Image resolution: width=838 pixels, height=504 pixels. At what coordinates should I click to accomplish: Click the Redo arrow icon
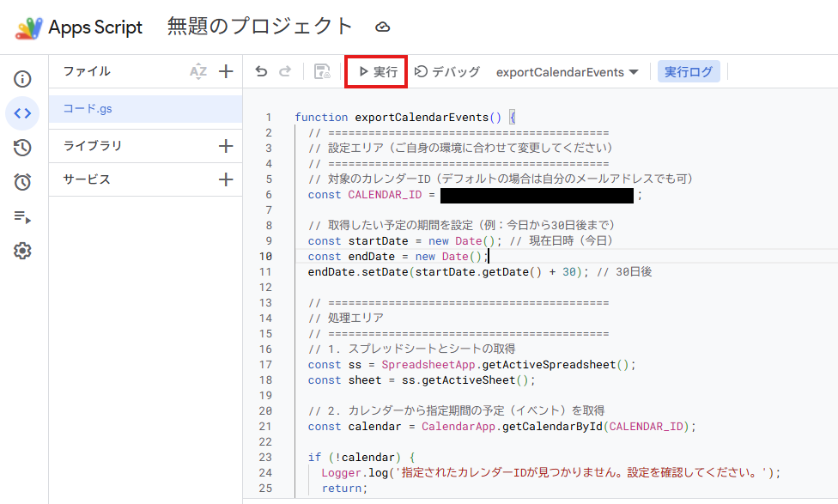285,71
